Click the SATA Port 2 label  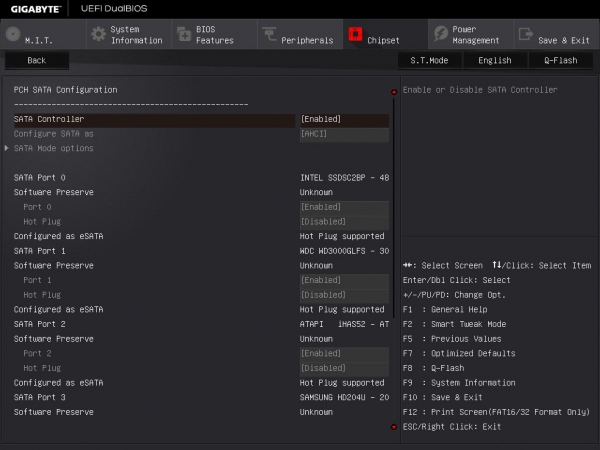tap(39, 324)
